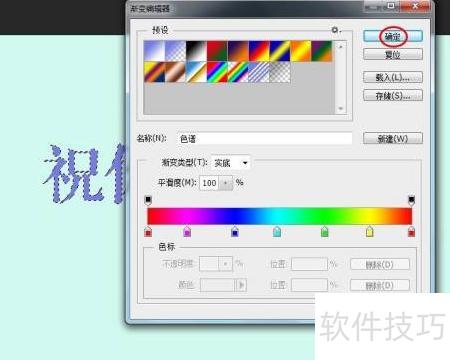Select the blue color stop
This screenshot has height=360, width=450.
[x=235, y=232]
